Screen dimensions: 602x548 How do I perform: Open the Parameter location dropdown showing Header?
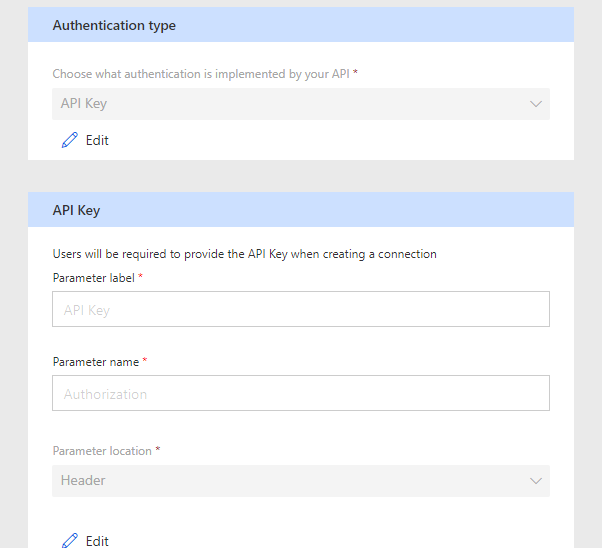click(x=290, y=481)
